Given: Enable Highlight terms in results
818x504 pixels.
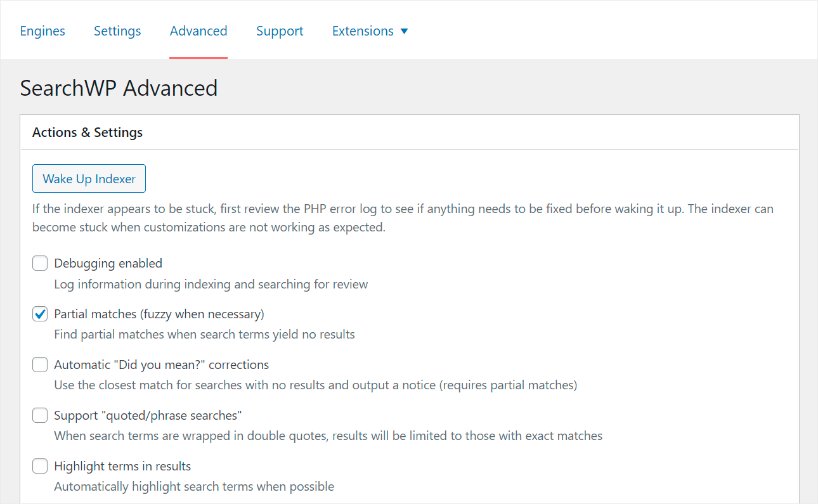Looking at the screenshot, I should point(39,465).
